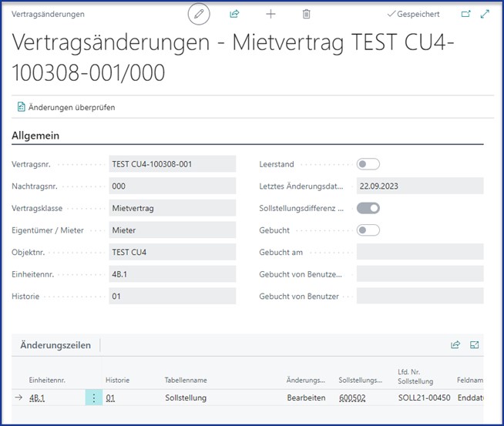The image size is (504, 426).
Task: Open row options for line 4B.1
Action: (x=93, y=397)
